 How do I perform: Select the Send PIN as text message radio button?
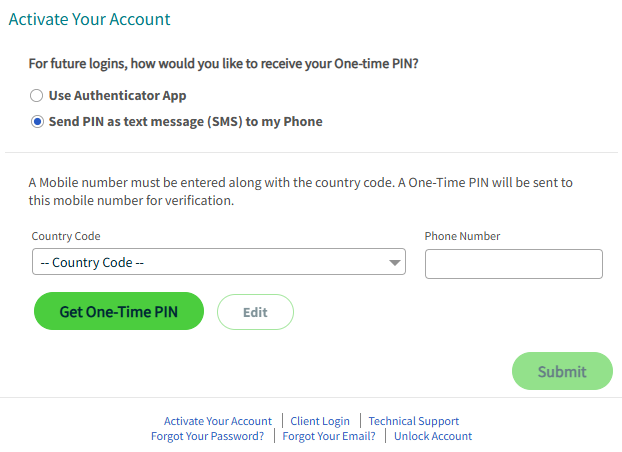(37, 122)
